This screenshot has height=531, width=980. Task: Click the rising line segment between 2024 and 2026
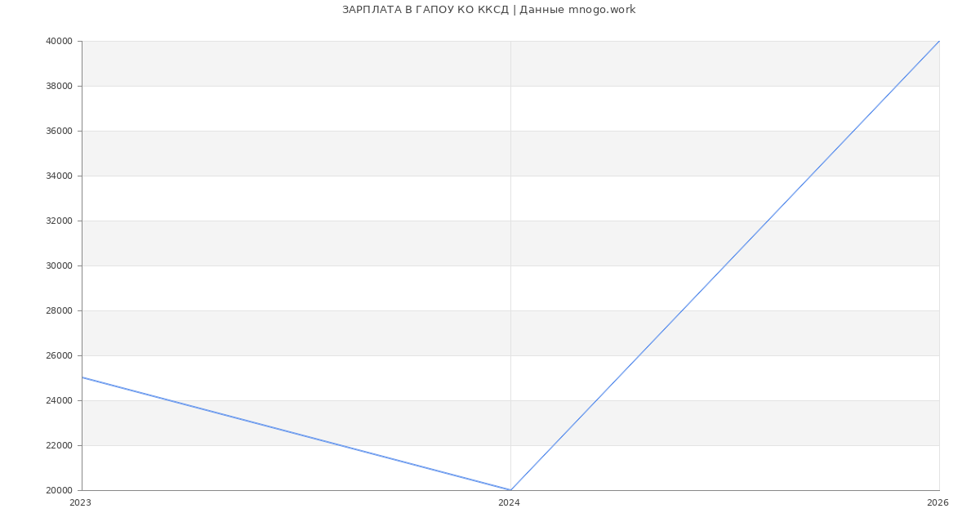point(725,265)
